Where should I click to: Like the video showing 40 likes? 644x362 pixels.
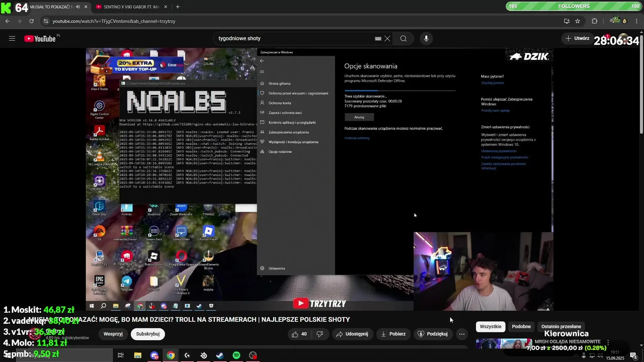[x=299, y=334]
